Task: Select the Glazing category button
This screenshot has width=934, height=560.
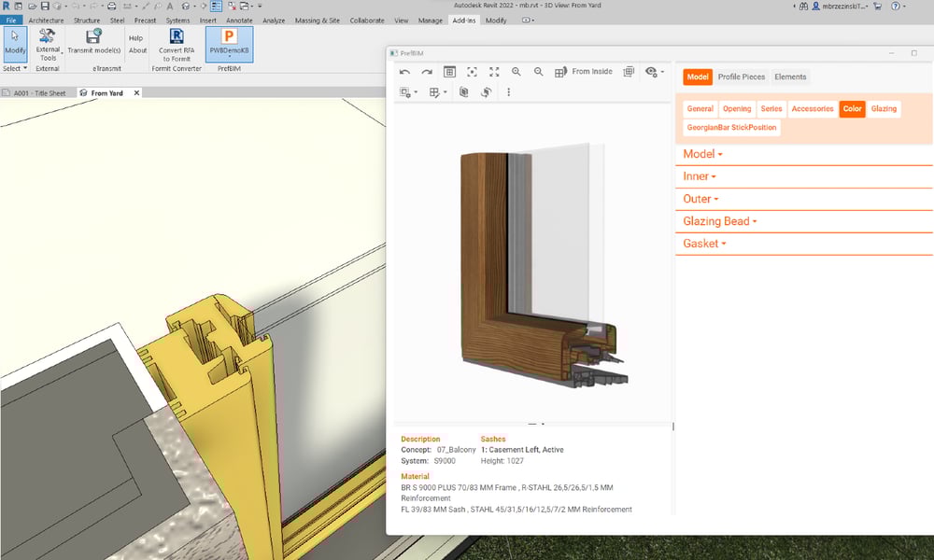Action: [884, 109]
